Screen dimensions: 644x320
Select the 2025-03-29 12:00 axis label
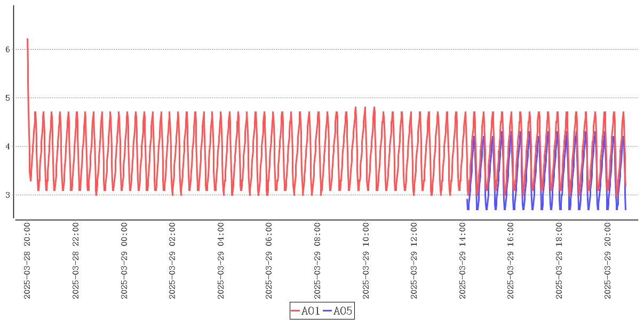pos(414,261)
